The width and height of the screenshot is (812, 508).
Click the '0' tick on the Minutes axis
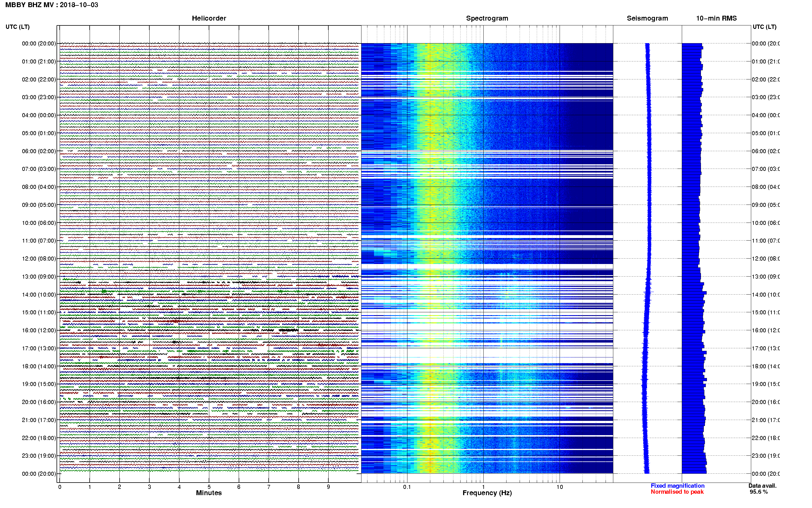coord(60,487)
